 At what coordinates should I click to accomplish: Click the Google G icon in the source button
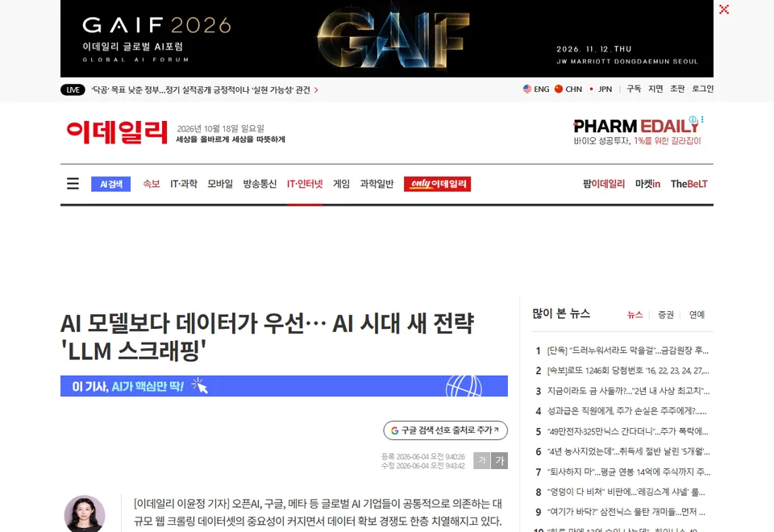tap(394, 430)
